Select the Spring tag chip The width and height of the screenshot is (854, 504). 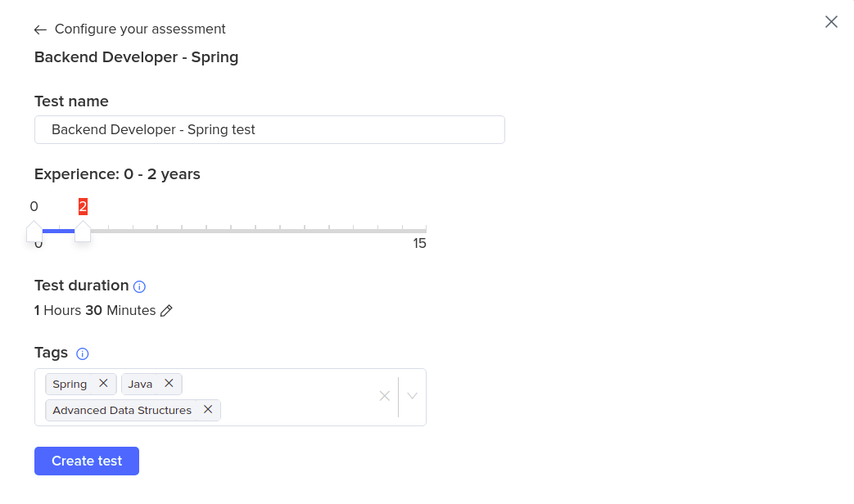[x=69, y=383]
